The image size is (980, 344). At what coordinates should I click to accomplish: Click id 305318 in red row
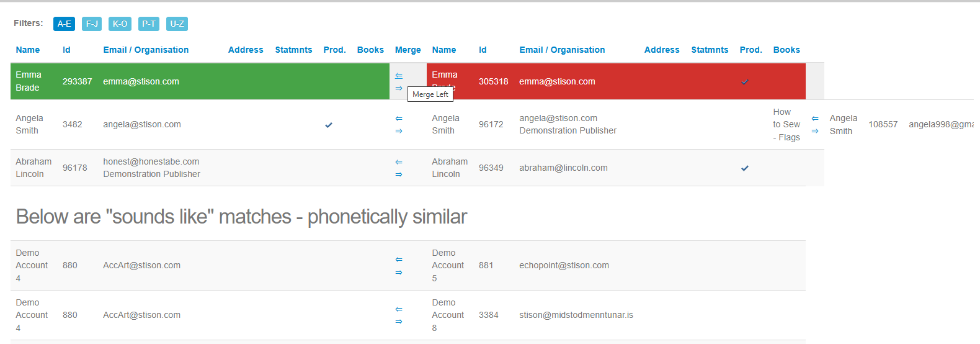[493, 81]
